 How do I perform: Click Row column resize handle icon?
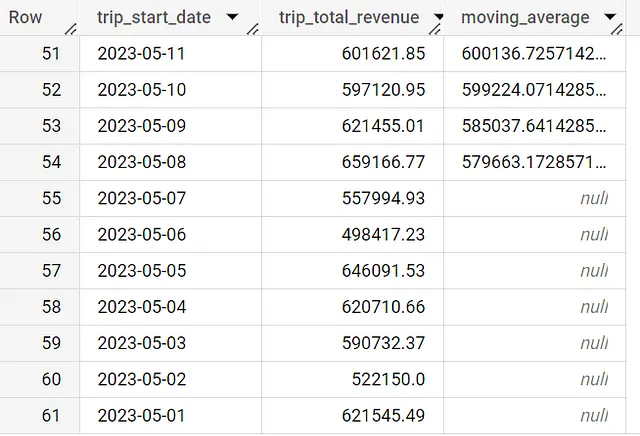[x=71, y=29]
